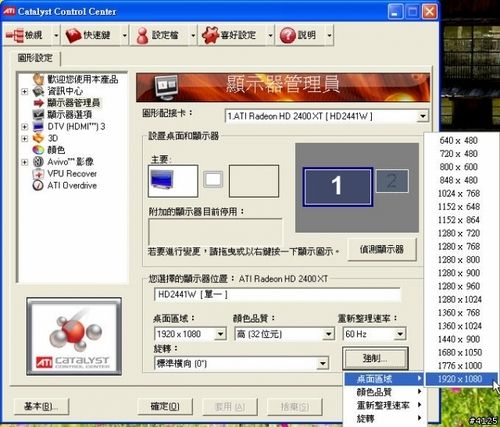
Task: Expand the 資訊中心 tree node
Action: [x=24, y=91]
